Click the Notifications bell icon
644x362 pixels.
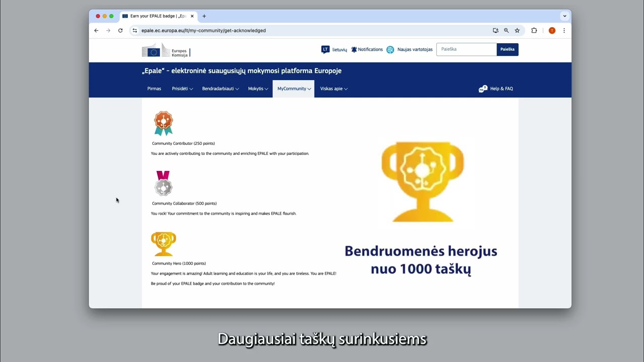coord(354,49)
